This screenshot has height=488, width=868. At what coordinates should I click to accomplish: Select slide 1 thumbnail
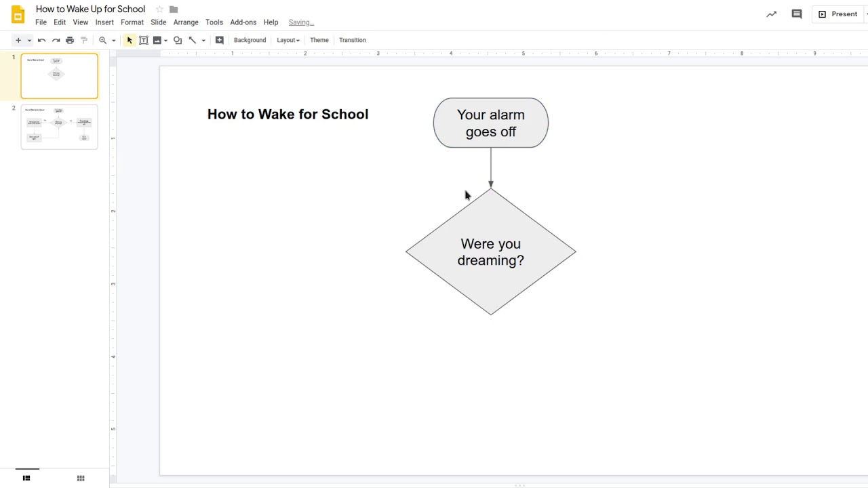click(x=60, y=76)
